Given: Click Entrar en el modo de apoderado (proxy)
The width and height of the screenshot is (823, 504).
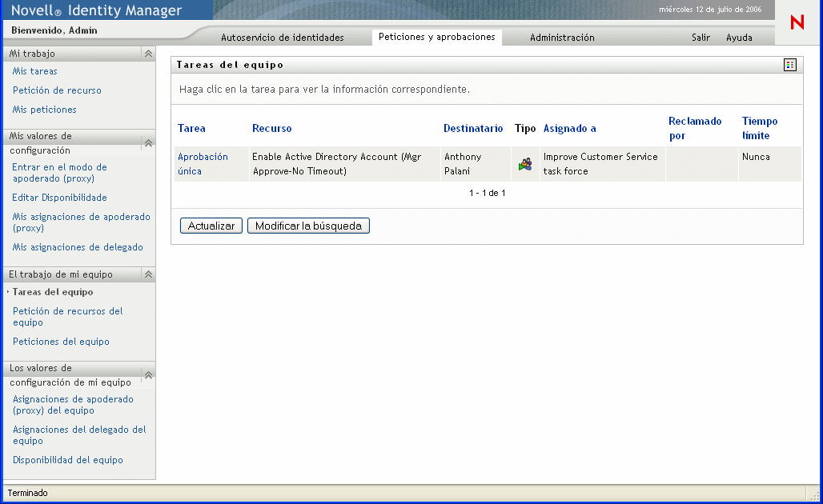Looking at the screenshot, I should coord(59,173).
